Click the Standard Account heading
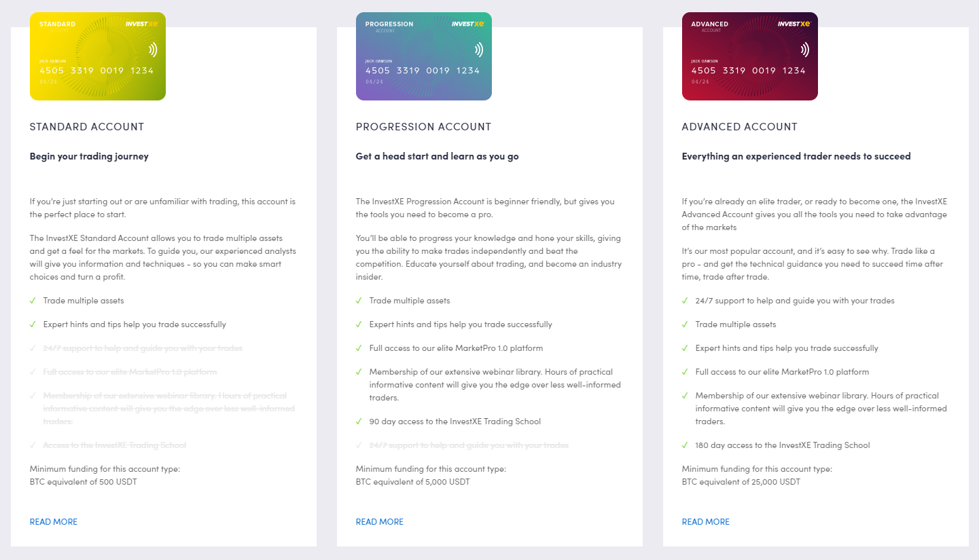This screenshot has height=560, width=979. click(87, 127)
